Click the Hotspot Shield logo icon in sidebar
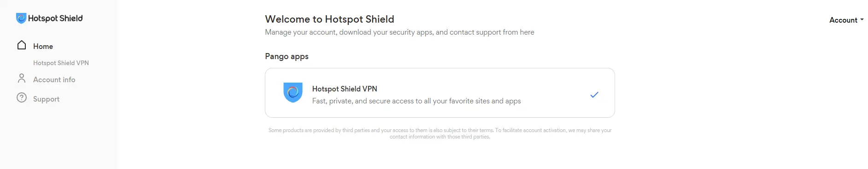 pos(21,18)
